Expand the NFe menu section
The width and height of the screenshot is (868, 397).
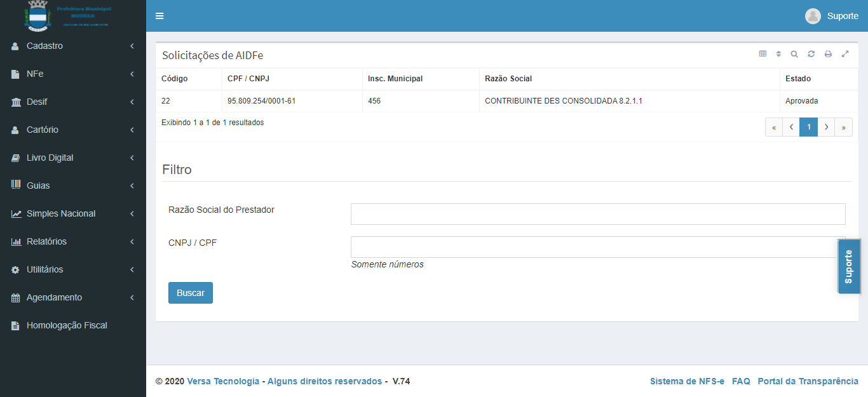pos(73,74)
